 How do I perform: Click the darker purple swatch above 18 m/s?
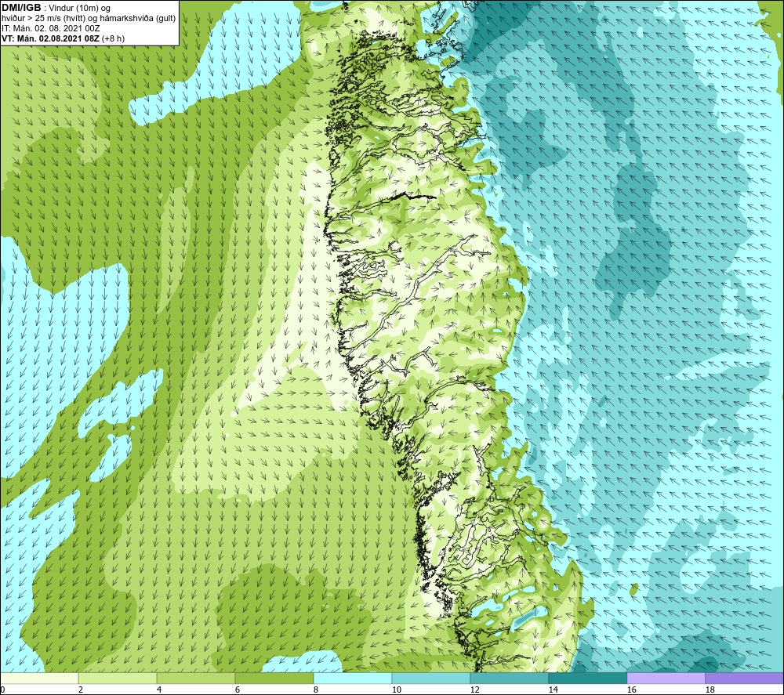(x=745, y=678)
